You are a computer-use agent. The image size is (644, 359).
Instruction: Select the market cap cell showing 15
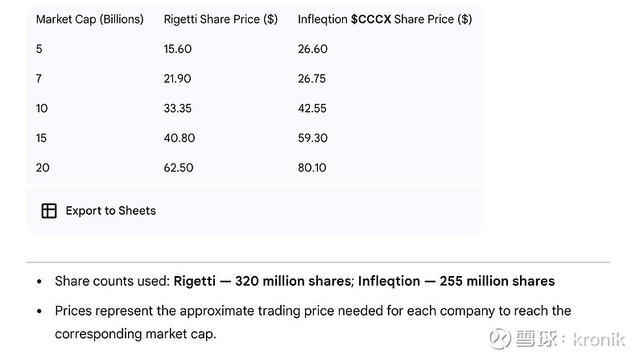pos(42,138)
